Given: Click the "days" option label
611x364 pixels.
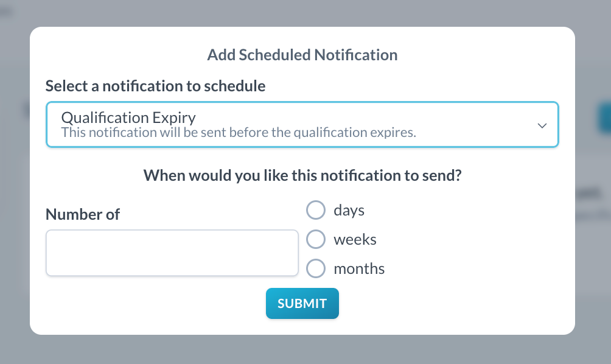Looking at the screenshot, I should (x=349, y=211).
